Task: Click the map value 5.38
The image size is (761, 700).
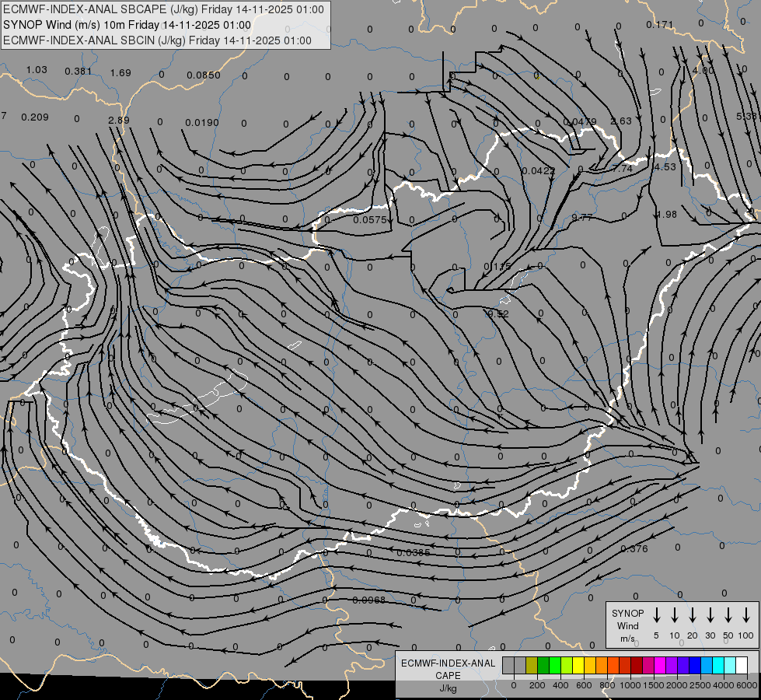Action: pyautogui.click(x=747, y=116)
